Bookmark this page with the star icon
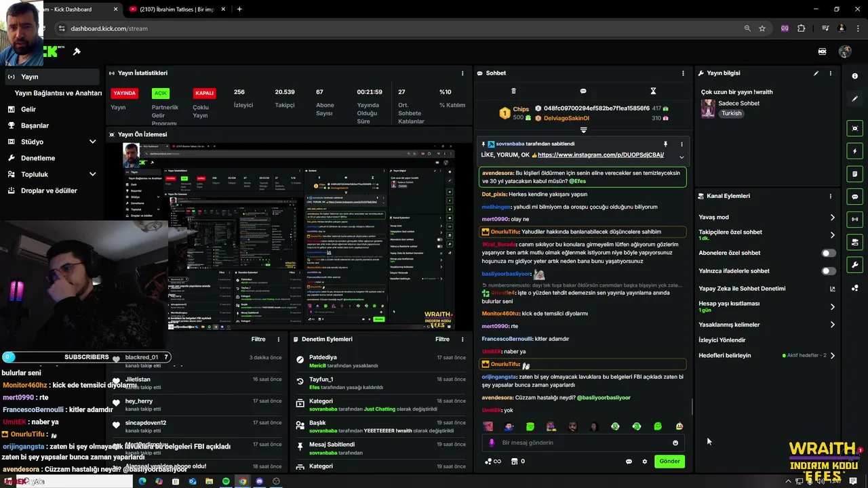Image resolution: width=868 pixels, height=488 pixels. pyautogui.click(x=762, y=28)
